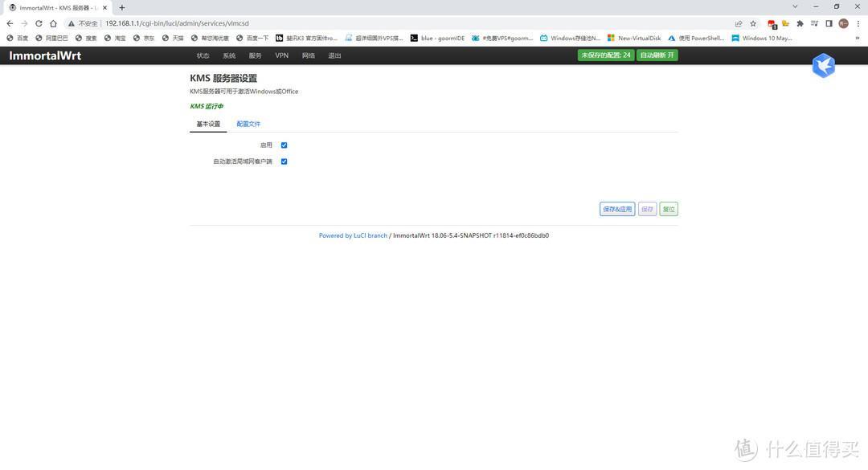Reload the page with the refresh icon
Viewport: 868px width, 470px height.
(x=39, y=23)
